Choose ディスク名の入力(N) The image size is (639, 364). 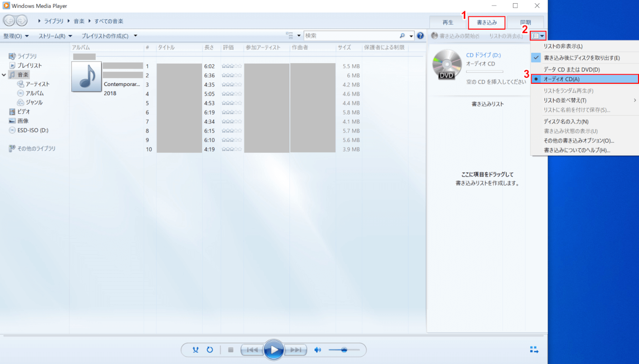click(585, 121)
